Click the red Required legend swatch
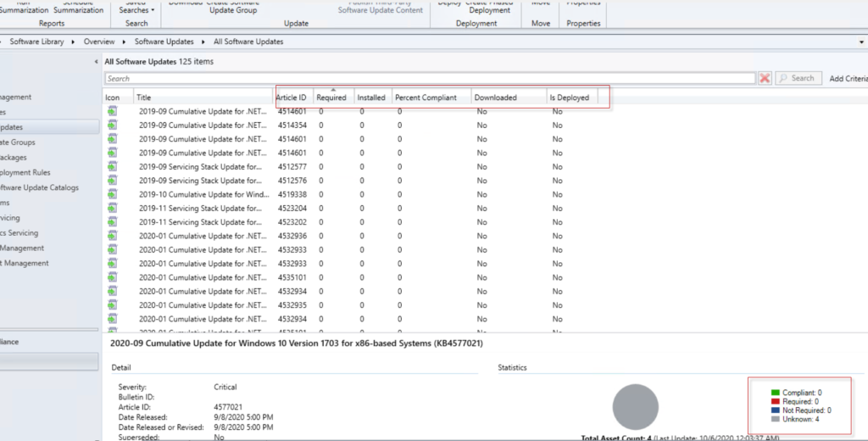 click(x=775, y=402)
